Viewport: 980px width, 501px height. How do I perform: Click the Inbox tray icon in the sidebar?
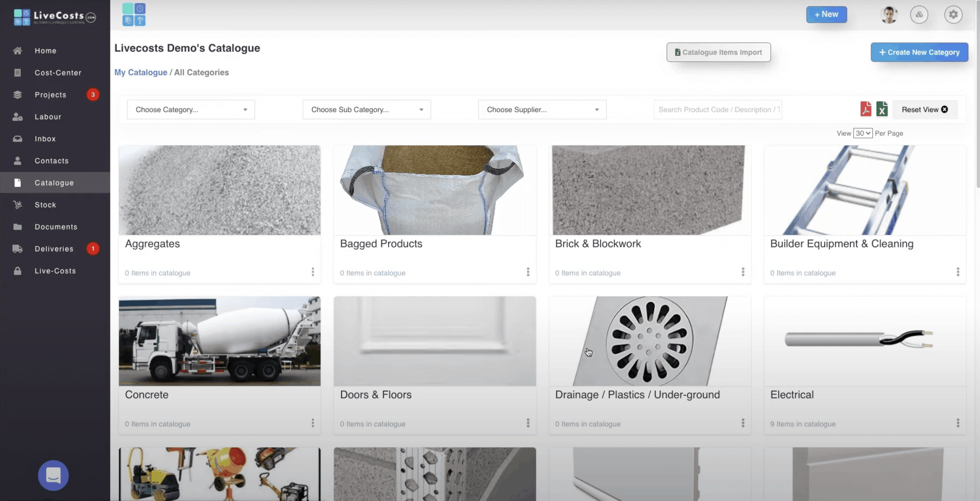(x=17, y=139)
